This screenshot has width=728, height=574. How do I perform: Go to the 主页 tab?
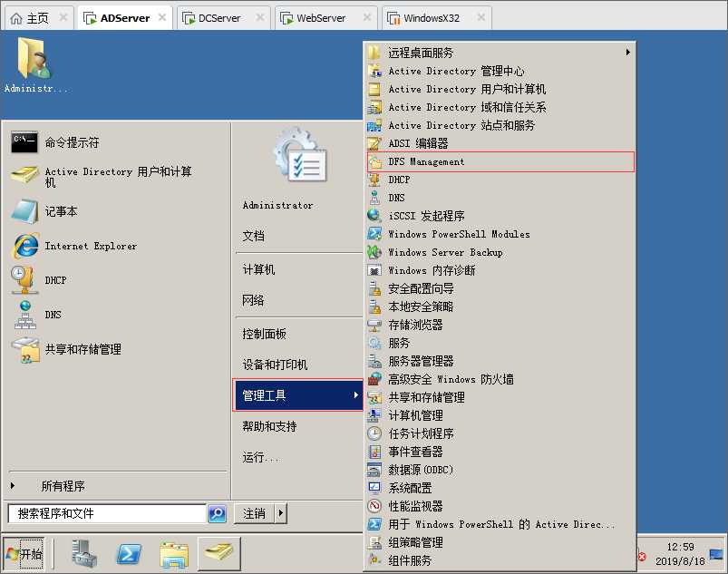click(x=39, y=18)
